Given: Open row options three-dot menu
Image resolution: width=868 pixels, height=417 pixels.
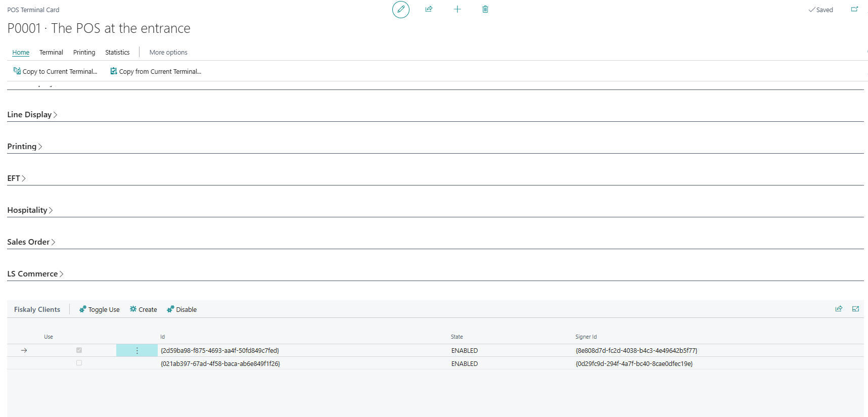Looking at the screenshot, I should [x=137, y=350].
